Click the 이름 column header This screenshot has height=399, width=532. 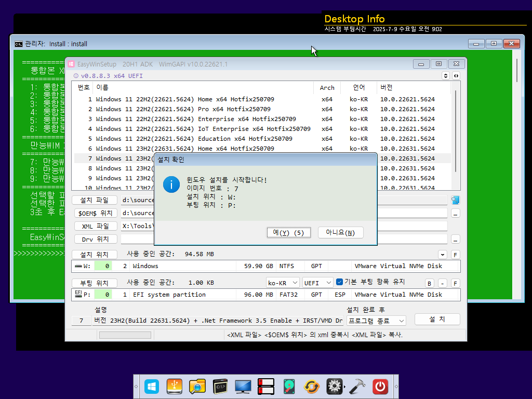pos(203,87)
